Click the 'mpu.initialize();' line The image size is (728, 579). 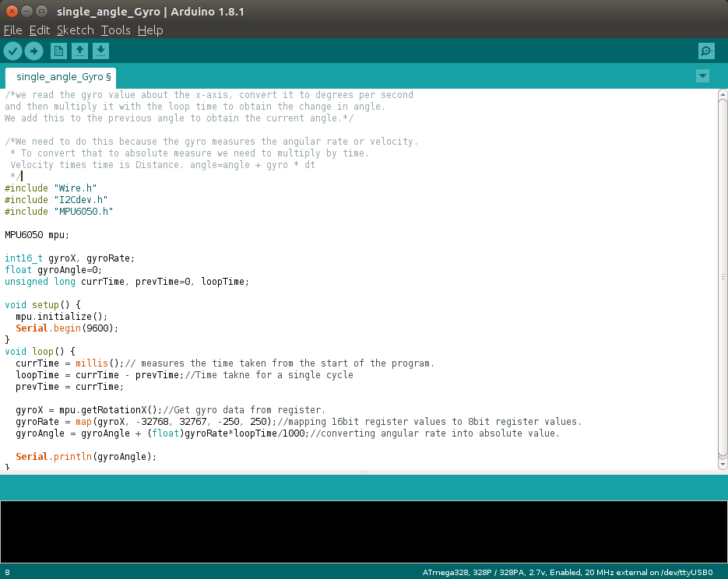point(62,317)
